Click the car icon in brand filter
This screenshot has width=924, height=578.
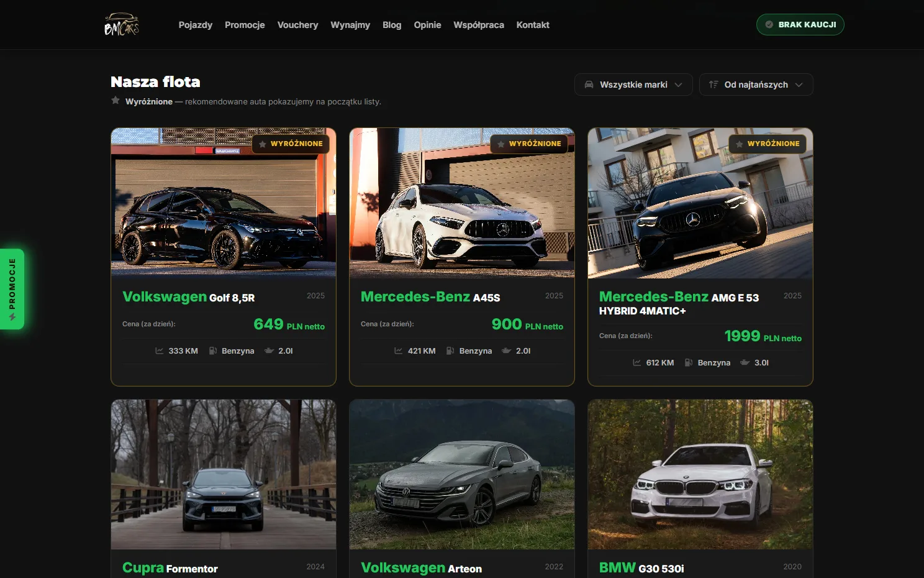[x=589, y=85]
